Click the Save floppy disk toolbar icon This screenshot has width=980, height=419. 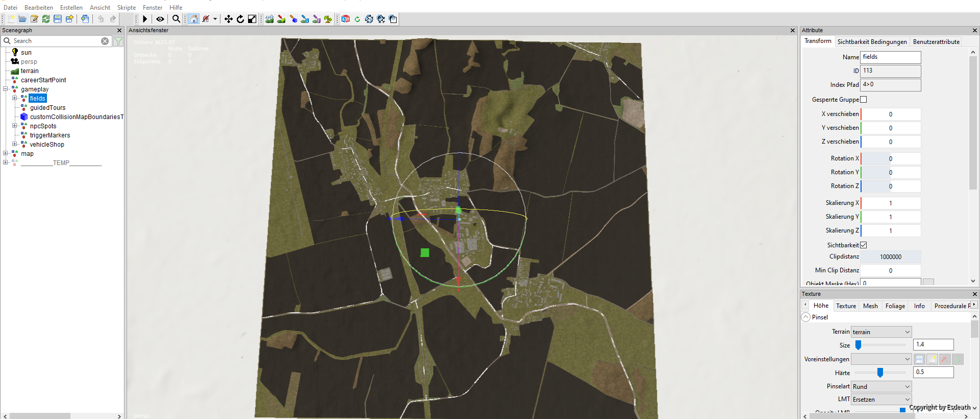point(58,19)
